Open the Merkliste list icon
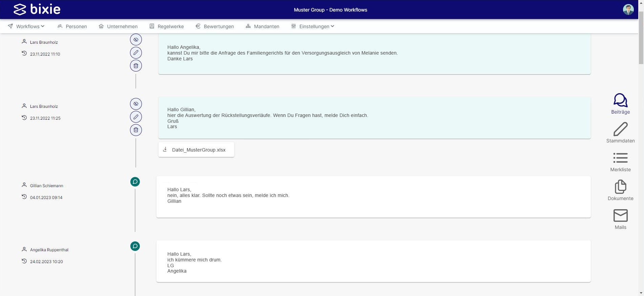 click(x=620, y=158)
